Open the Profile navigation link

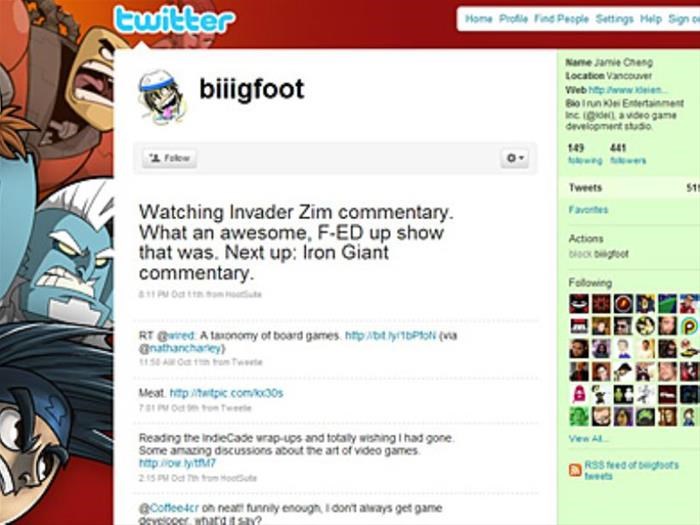[513, 19]
